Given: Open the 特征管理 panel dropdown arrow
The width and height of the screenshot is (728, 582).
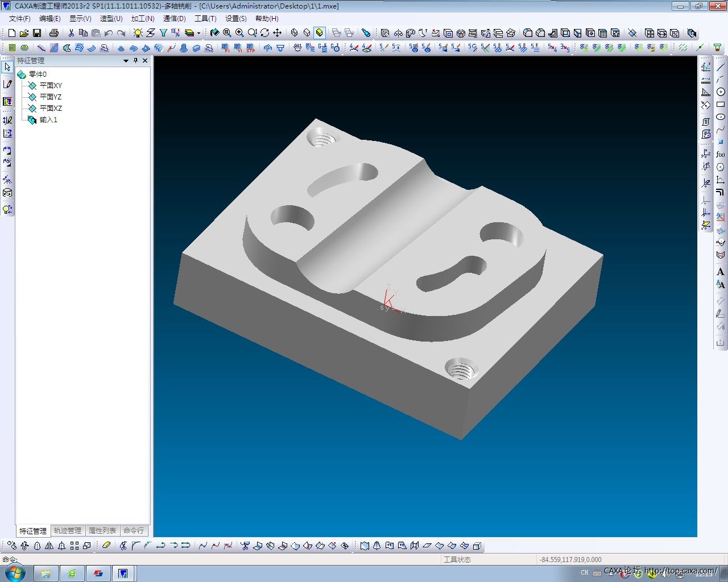Looking at the screenshot, I should coord(126,60).
